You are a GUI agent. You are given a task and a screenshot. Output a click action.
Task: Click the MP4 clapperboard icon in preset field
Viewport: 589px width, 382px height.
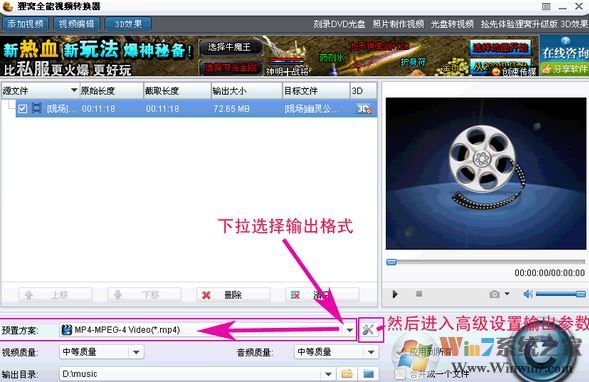pos(66,330)
